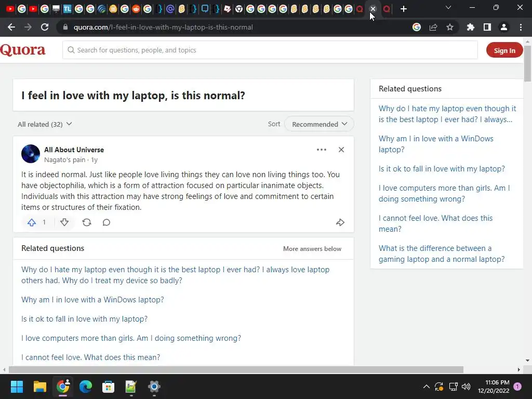Expand the All related (32) dropdown
The width and height of the screenshot is (532, 399).
[x=45, y=124]
